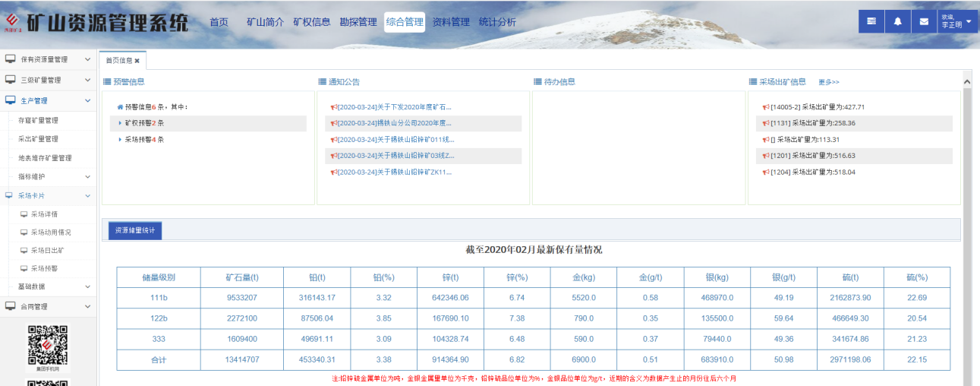Image resolution: width=980 pixels, height=386 pixels.
Task: Open the 统计分析 menu item
Action: coord(497,22)
